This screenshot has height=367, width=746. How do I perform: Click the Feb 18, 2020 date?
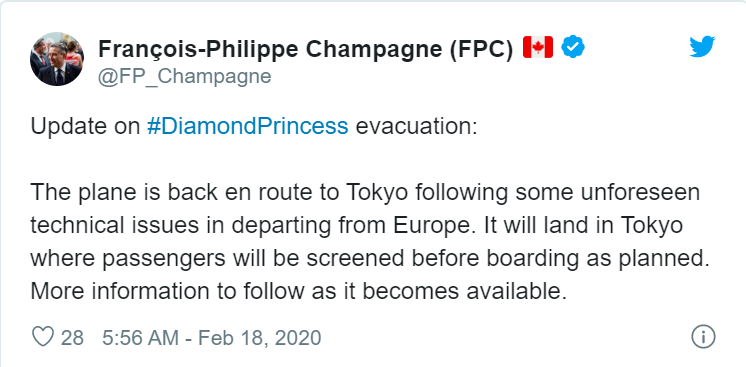260,337
